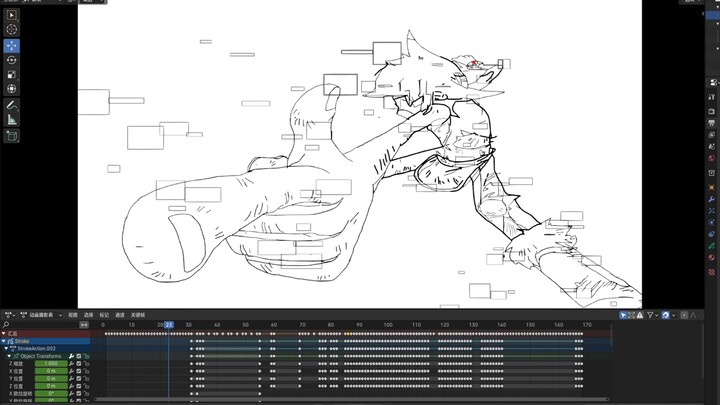Toggle mute checkbox for Z 缩放 channel

pyautogui.click(x=79, y=364)
